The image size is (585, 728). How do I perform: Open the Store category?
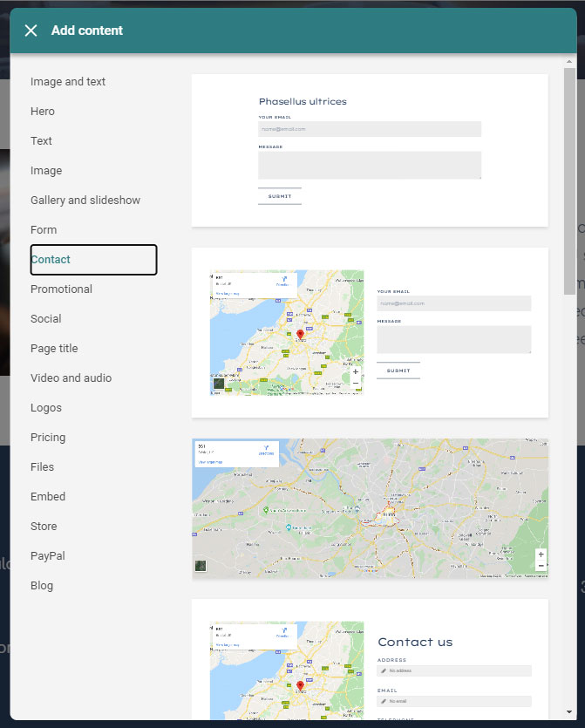[x=44, y=527]
